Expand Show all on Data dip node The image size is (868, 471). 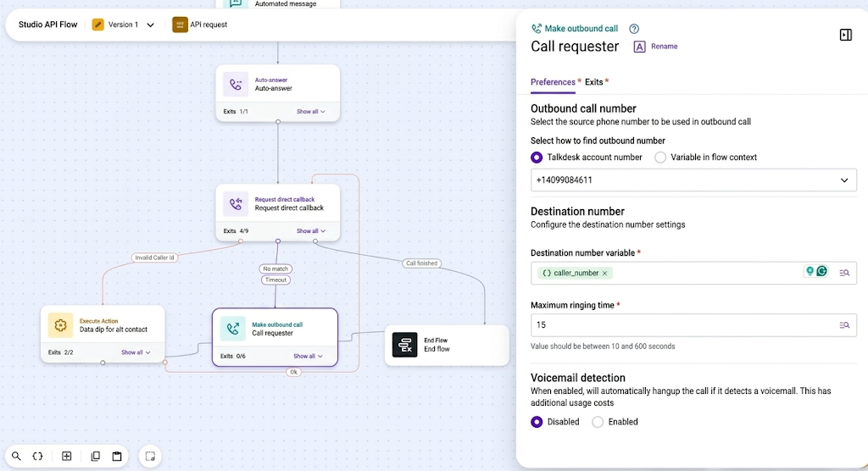[x=136, y=352]
